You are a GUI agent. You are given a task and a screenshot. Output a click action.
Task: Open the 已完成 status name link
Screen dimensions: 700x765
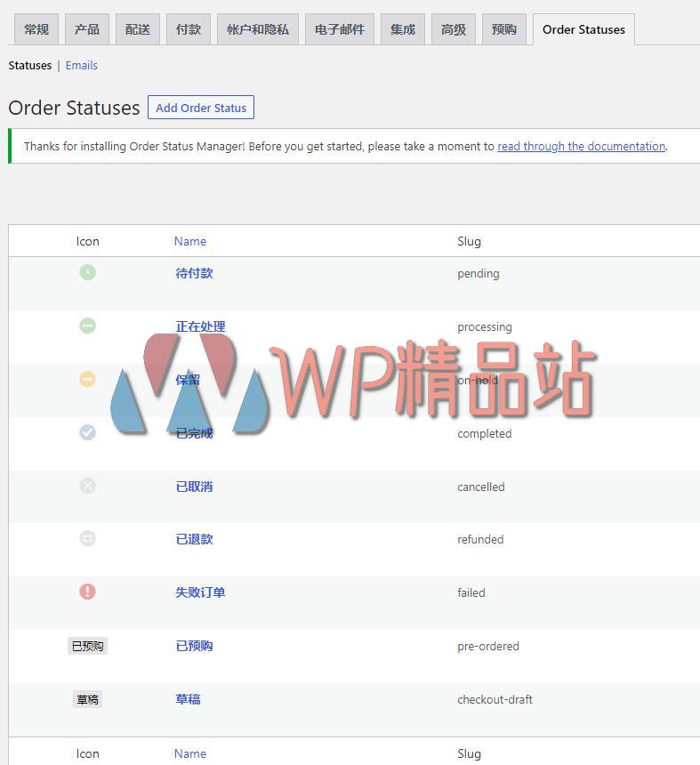[194, 433]
